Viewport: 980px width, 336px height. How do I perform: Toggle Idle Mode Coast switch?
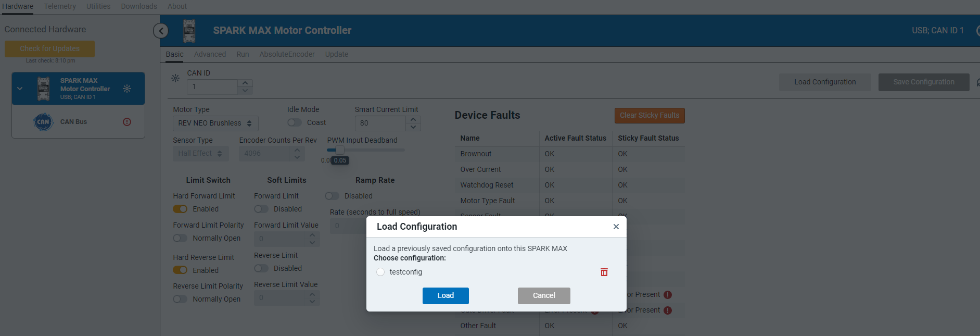click(x=295, y=122)
